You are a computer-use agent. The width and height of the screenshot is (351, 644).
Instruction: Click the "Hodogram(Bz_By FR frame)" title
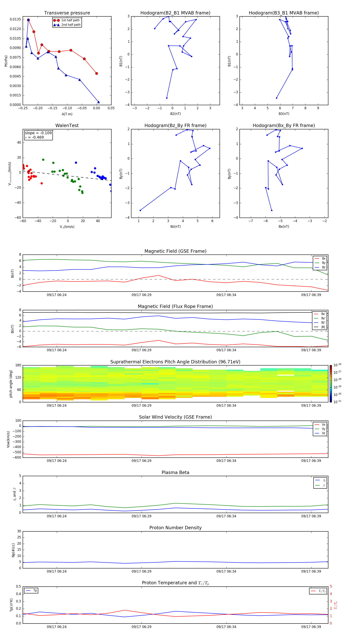tap(175, 125)
